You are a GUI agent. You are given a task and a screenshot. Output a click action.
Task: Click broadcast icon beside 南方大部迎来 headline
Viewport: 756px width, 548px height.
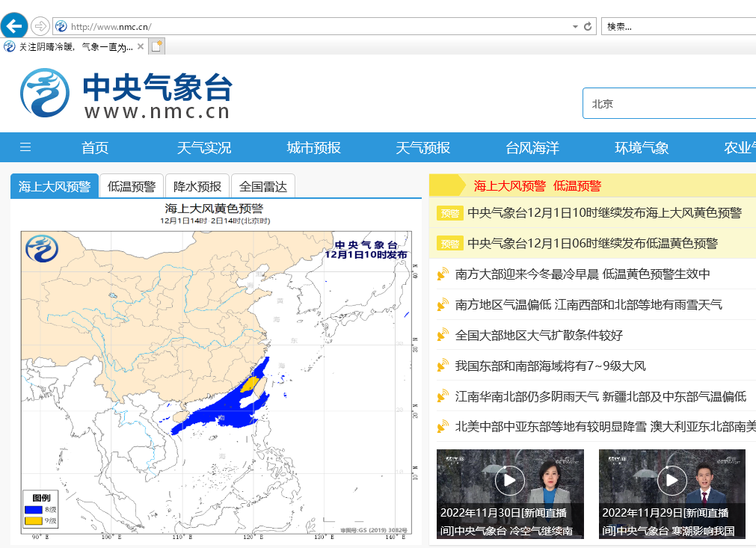tap(443, 274)
